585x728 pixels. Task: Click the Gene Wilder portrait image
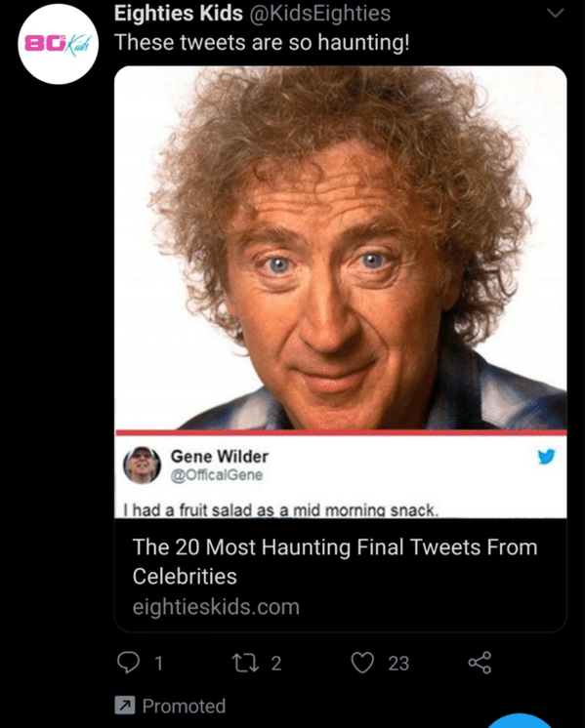(341, 248)
